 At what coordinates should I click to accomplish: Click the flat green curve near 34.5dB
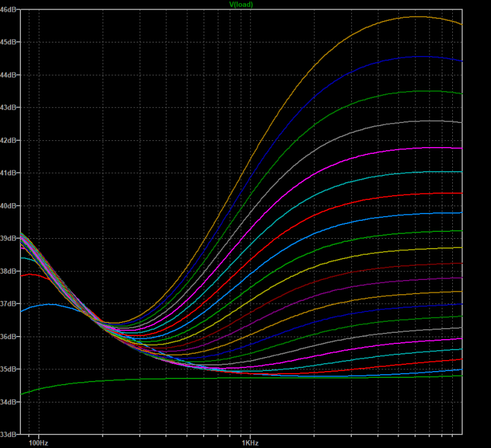[x=185, y=379]
